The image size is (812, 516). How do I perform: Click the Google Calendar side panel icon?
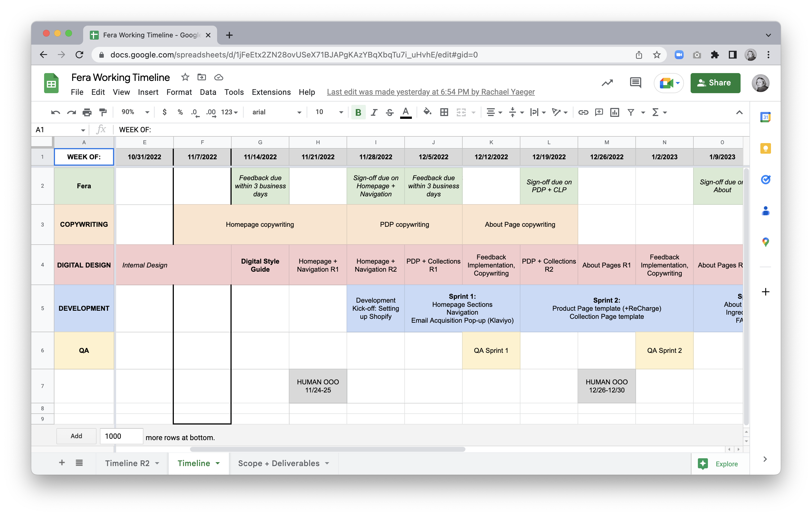point(765,117)
